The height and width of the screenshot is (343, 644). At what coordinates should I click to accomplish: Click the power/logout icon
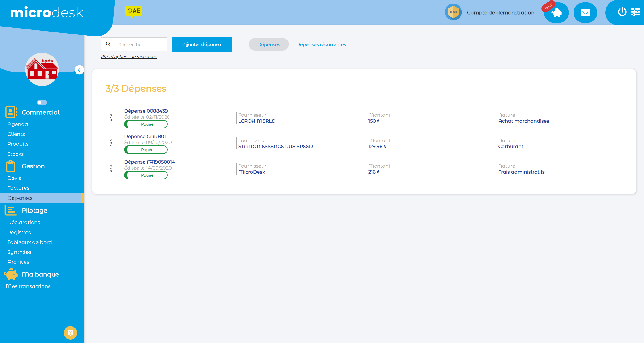(622, 12)
